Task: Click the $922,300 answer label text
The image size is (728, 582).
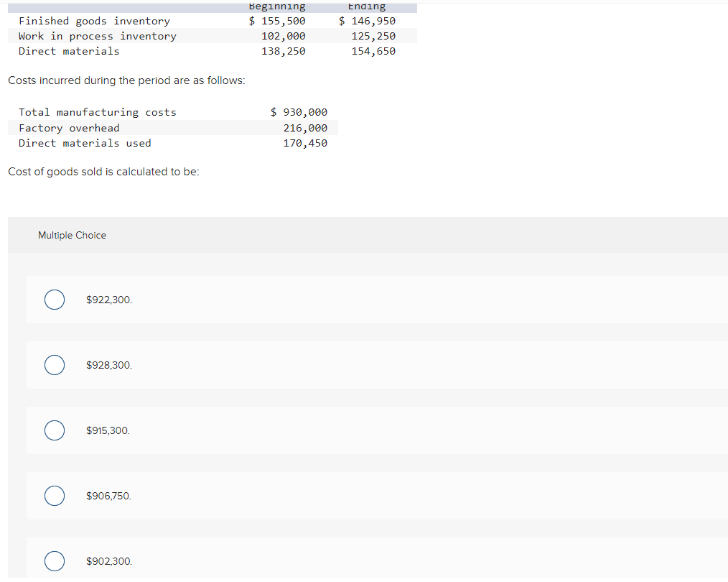Action: [x=108, y=300]
